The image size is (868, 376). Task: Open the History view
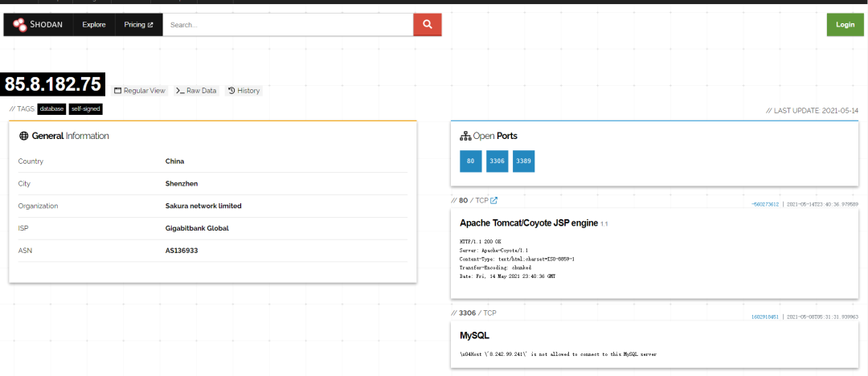click(244, 90)
